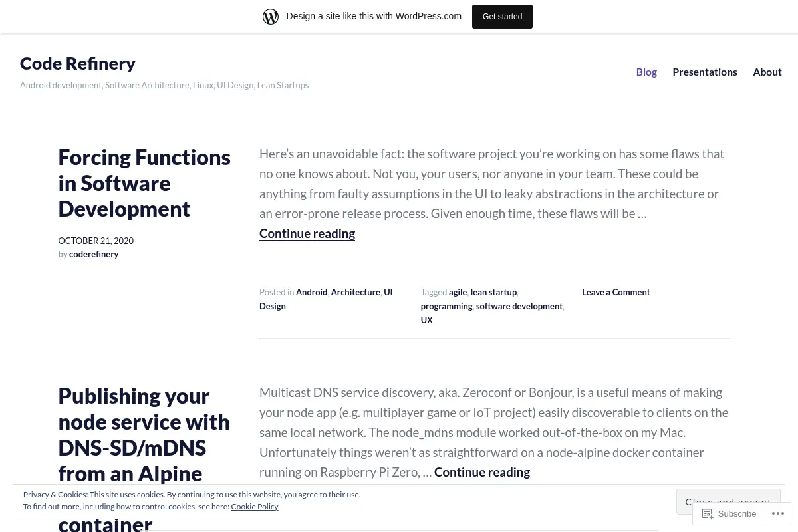Screen dimensions: 798x532
Task: Continue reading the mDNS Alpine post
Action: [482, 472]
